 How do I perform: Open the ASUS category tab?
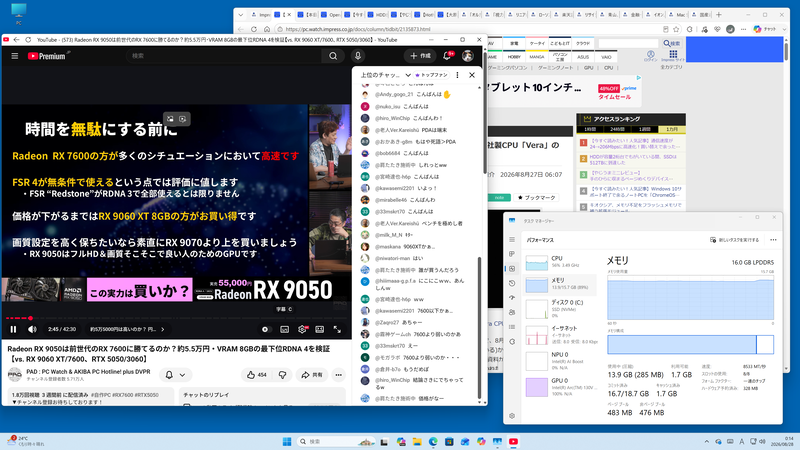pos(583,57)
